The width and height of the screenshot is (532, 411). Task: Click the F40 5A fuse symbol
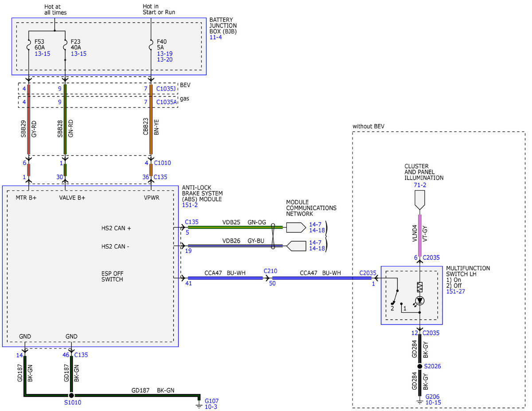click(x=151, y=45)
